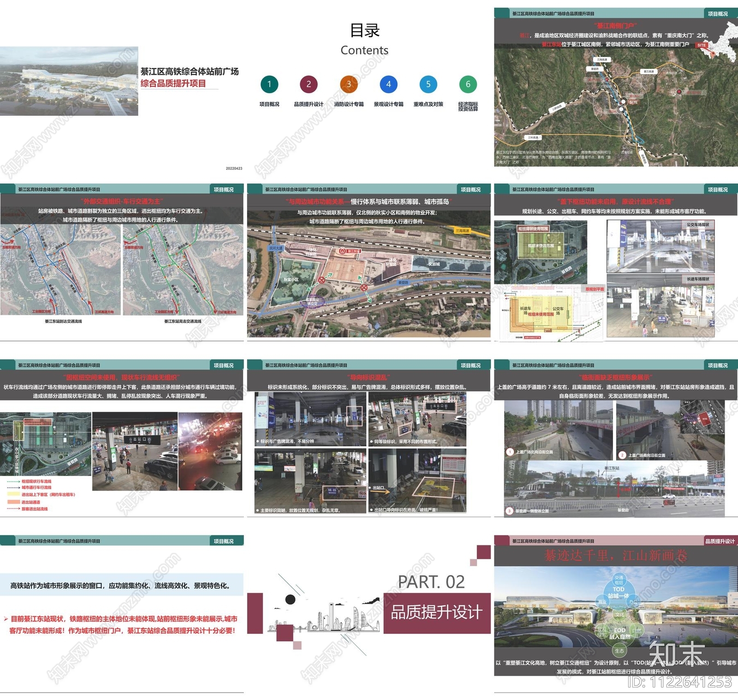Click the Contents subtitle
Viewport: 738px width, 700px height.
364,50
